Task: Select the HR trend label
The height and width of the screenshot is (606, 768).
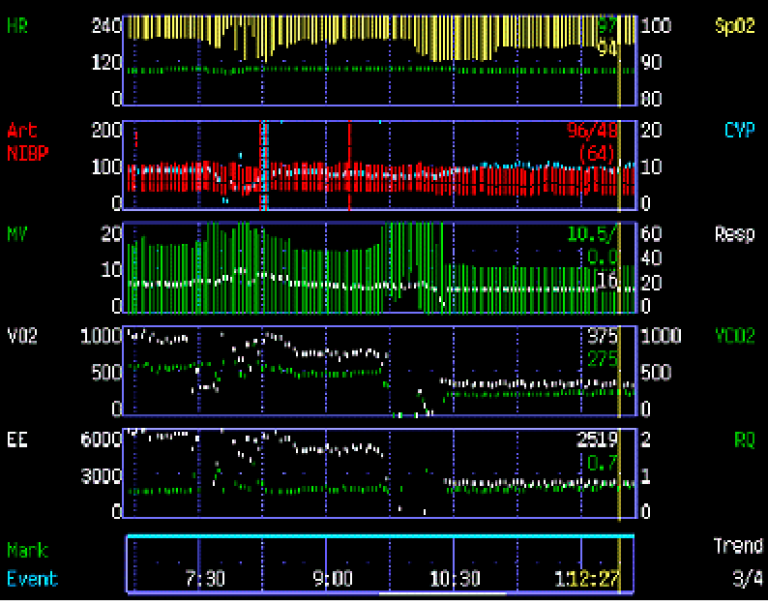Action: click(18, 25)
